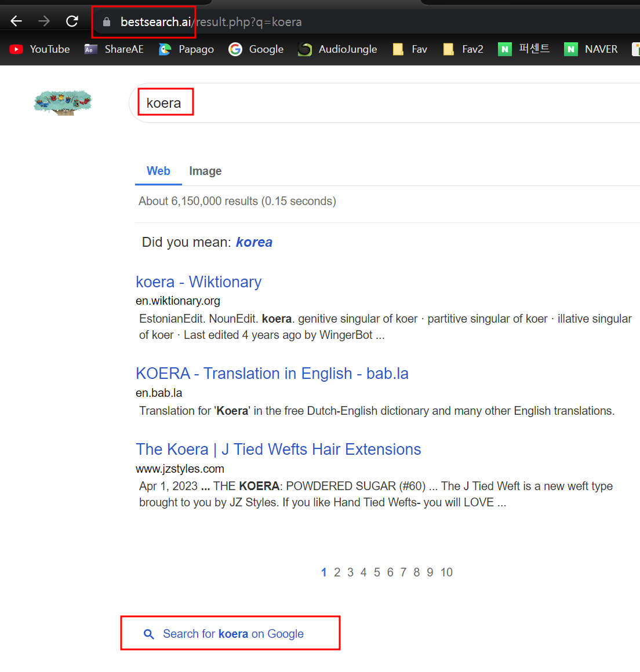
Task: Click en.wiktionary.org URL text
Action: [178, 301]
